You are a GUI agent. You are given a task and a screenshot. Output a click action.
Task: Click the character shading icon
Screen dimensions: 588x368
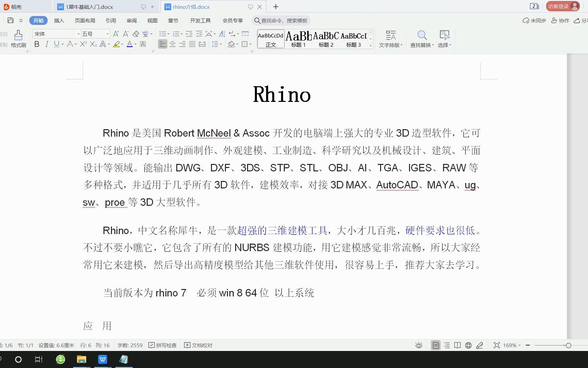pos(143,44)
